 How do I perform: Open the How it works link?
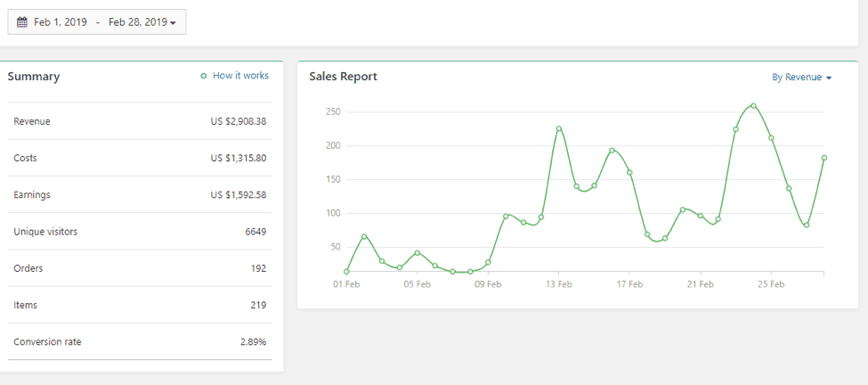pyautogui.click(x=240, y=76)
